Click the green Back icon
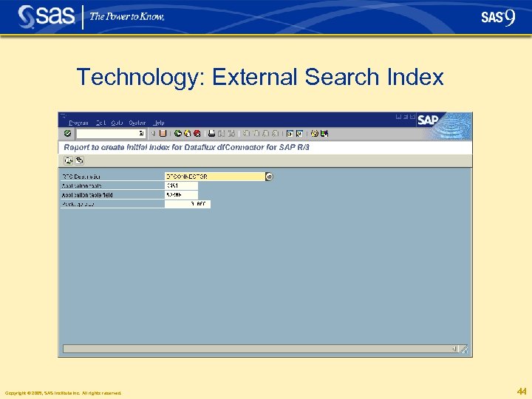The height and width of the screenshot is (399, 532). pos(177,133)
